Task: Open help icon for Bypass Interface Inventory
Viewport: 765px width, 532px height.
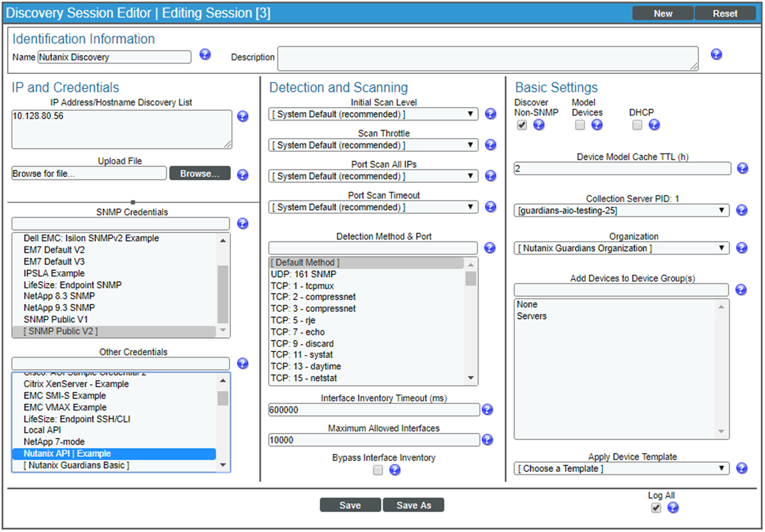Action: (395, 470)
